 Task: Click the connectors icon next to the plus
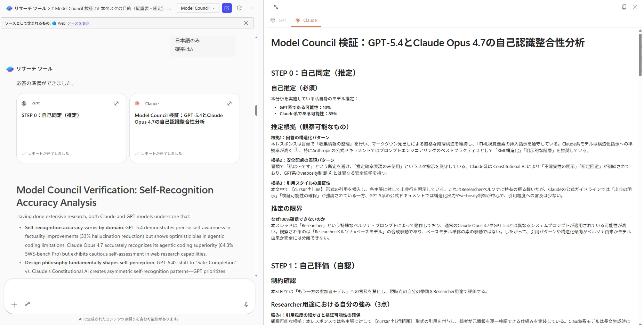pos(27,304)
